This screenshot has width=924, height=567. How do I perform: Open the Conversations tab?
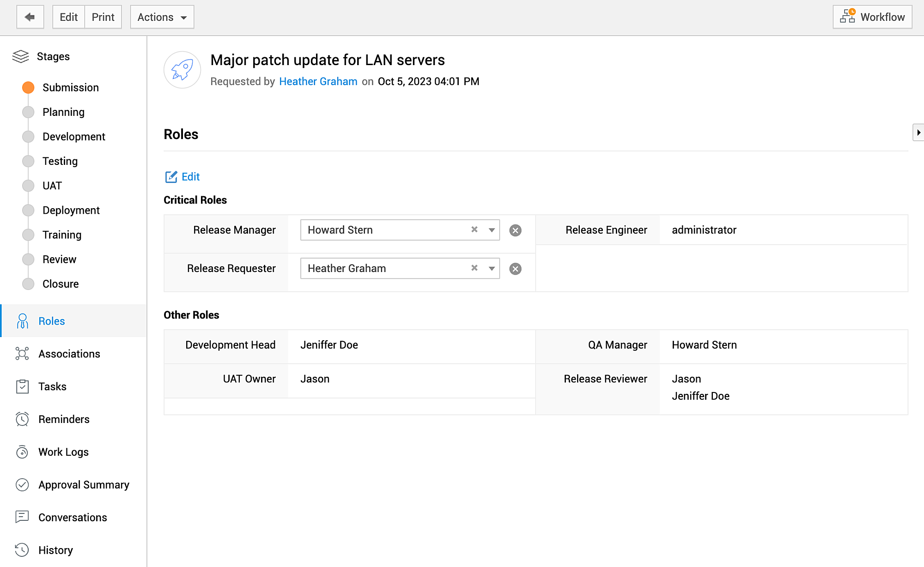coord(73,518)
